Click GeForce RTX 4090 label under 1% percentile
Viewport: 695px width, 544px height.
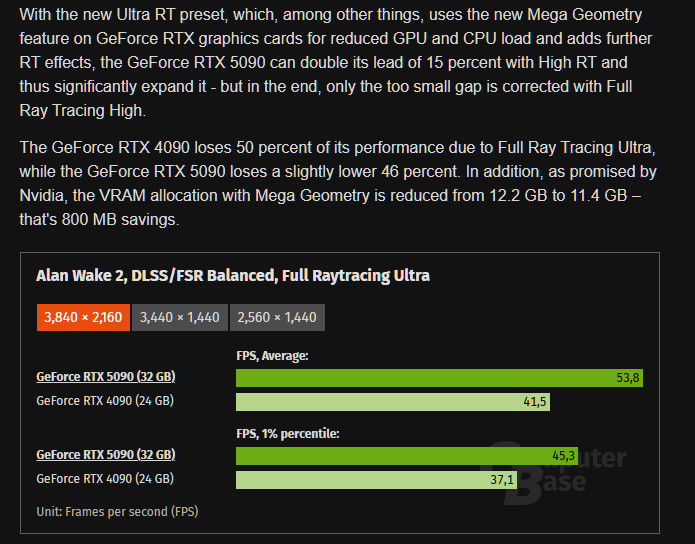105,479
